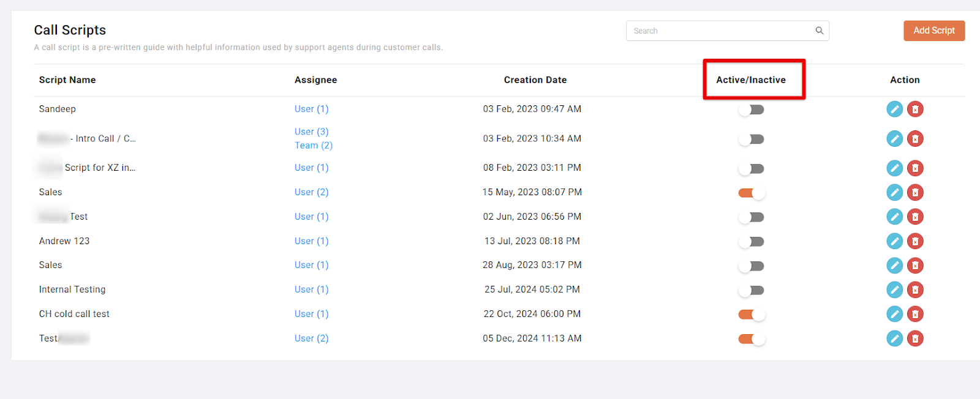The width and height of the screenshot is (980, 399).
Task: Edit the Sandeep call script
Action: (894, 109)
